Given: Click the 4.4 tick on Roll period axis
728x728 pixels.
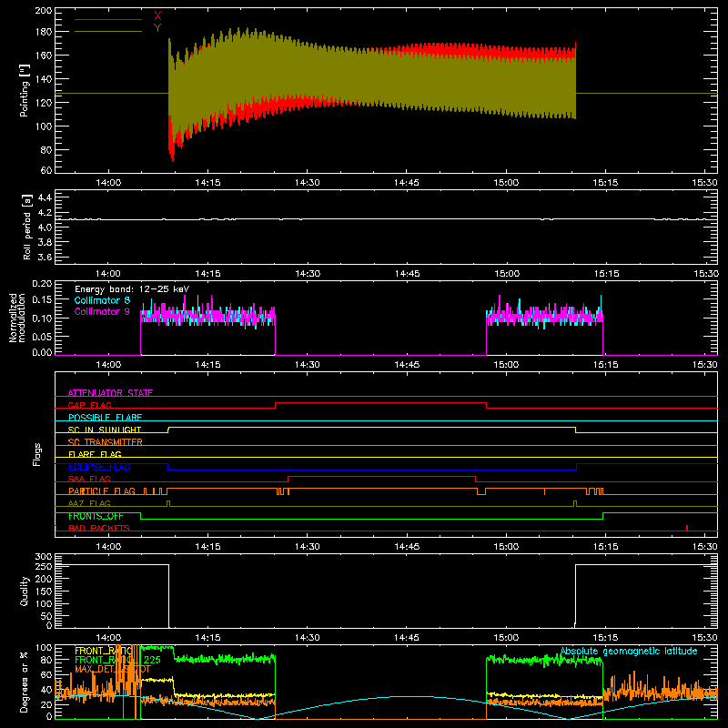Looking at the screenshot, I should pyautogui.click(x=45, y=197).
